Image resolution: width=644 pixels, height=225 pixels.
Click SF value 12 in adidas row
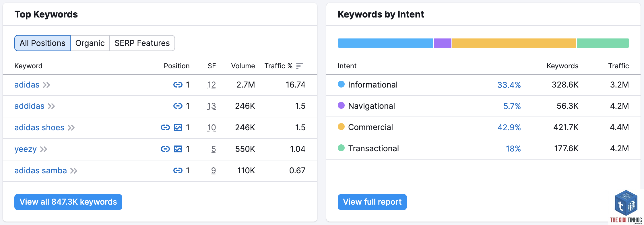(212, 85)
